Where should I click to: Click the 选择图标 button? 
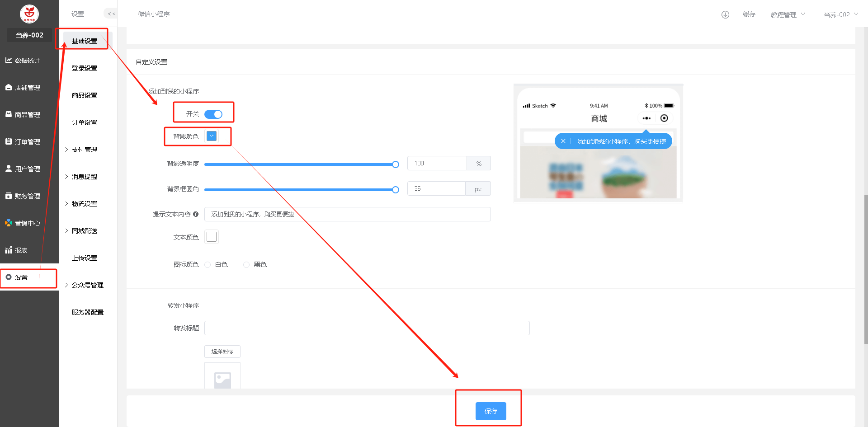click(x=222, y=352)
